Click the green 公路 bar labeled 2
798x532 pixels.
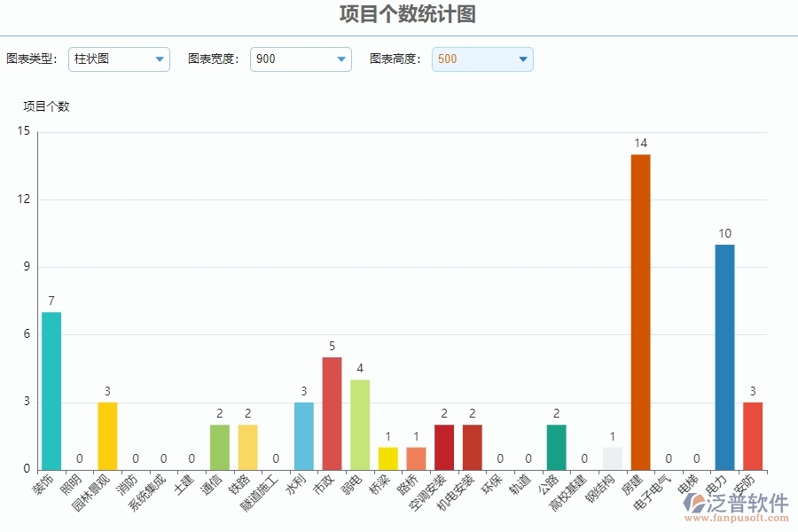point(556,448)
